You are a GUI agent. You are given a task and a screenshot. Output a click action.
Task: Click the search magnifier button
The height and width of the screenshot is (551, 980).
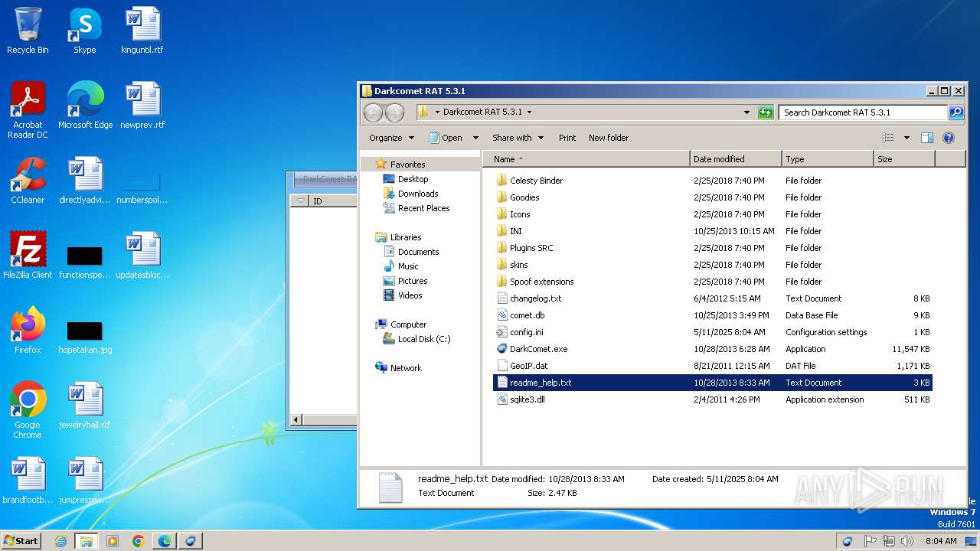click(956, 112)
